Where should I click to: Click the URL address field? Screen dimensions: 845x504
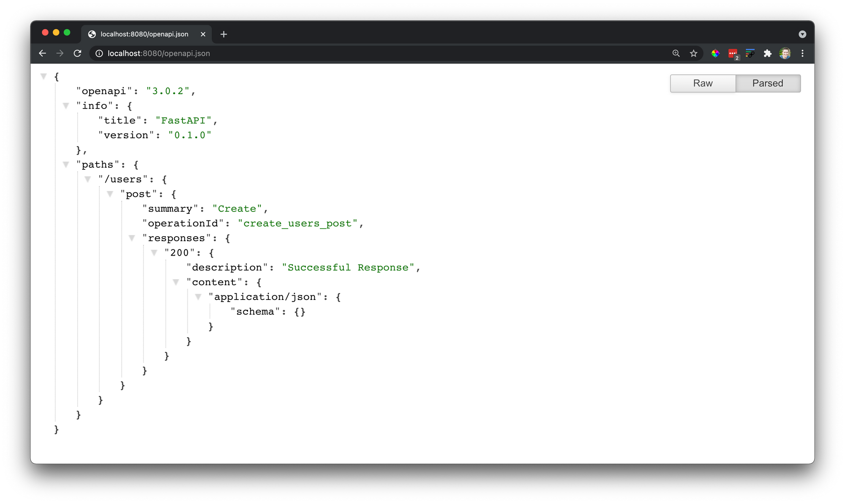338,53
